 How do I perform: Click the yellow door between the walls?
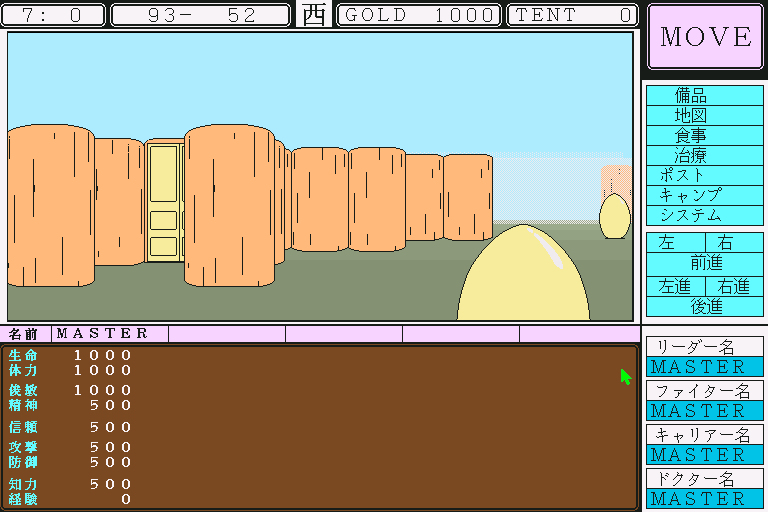164,201
